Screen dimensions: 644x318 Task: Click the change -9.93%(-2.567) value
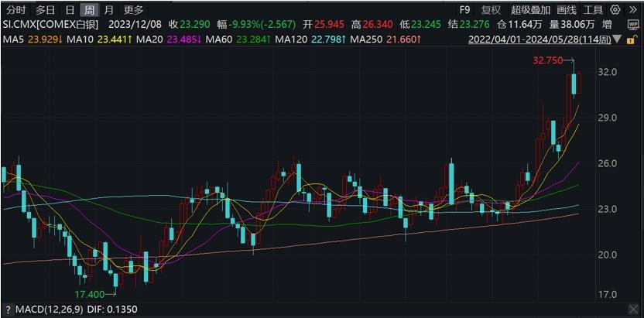[262, 25]
